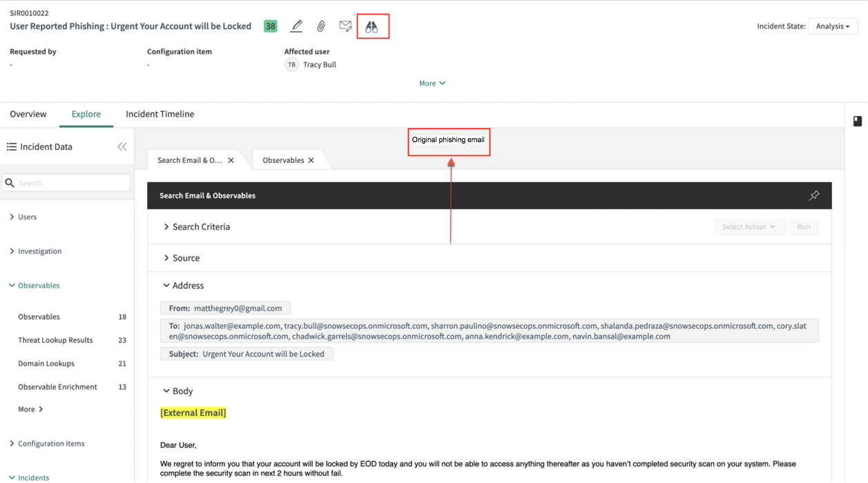868x483 pixels.
Task: Collapse the Observables tree group
Action: [x=34, y=285]
